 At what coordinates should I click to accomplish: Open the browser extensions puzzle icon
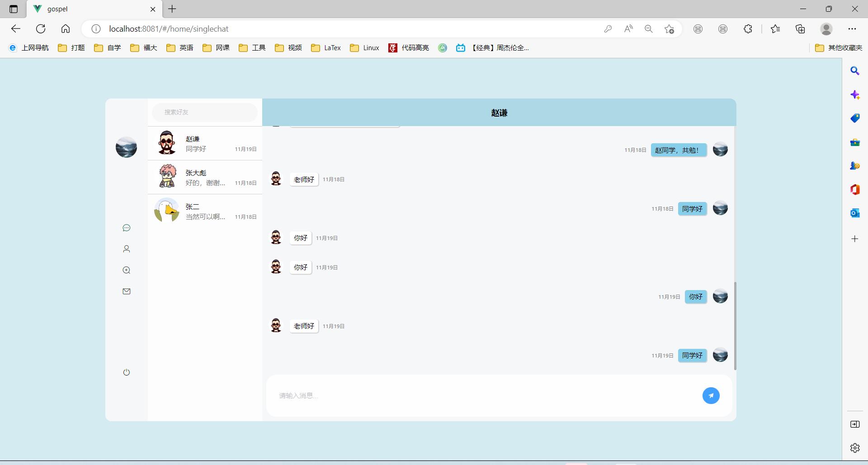pos(748,29)
